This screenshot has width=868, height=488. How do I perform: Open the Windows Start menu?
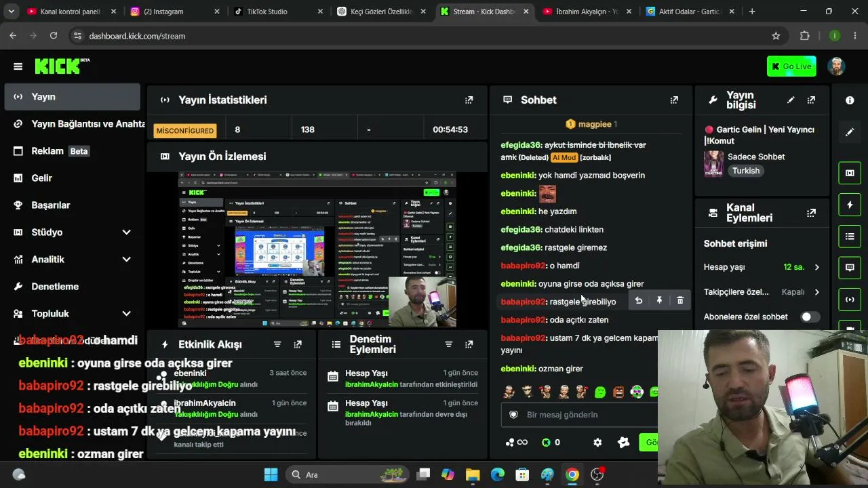[x=271, y=474]
